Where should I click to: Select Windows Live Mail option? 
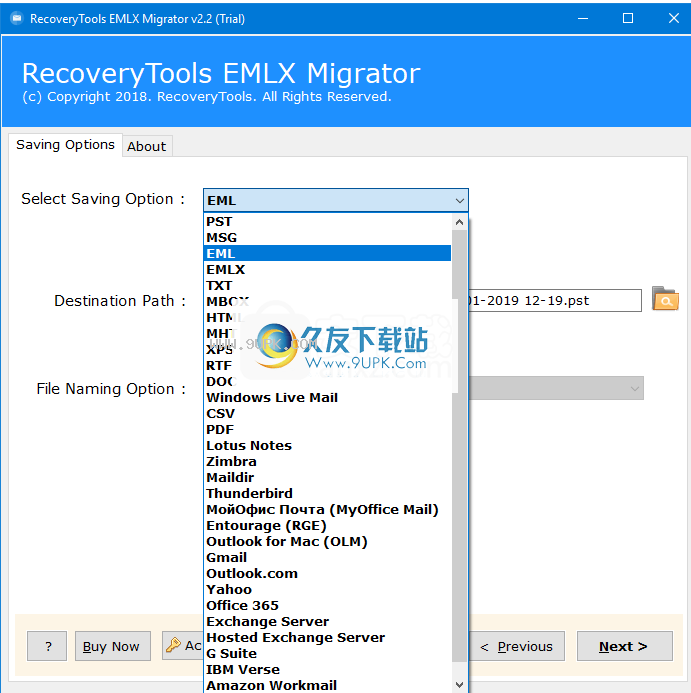pyautogui.click(x=328, y=397)
